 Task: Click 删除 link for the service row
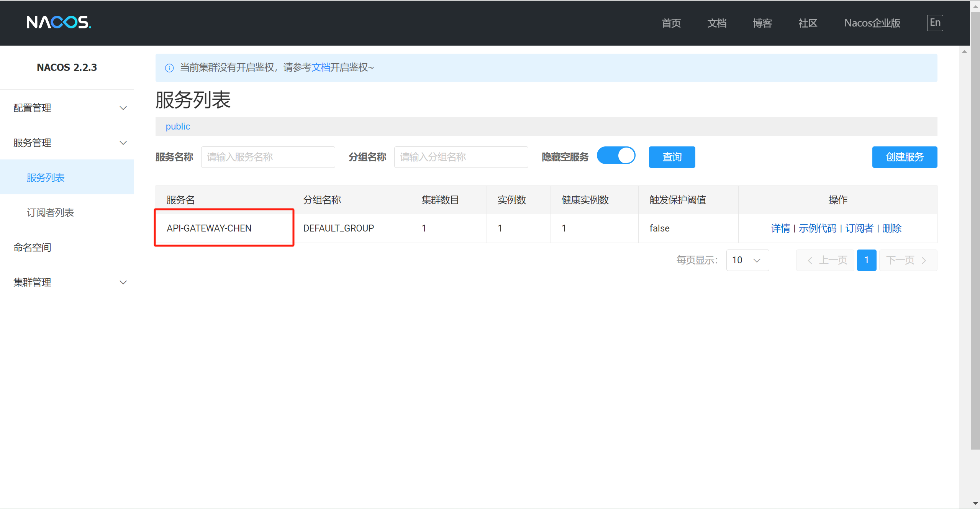point(892,228)
